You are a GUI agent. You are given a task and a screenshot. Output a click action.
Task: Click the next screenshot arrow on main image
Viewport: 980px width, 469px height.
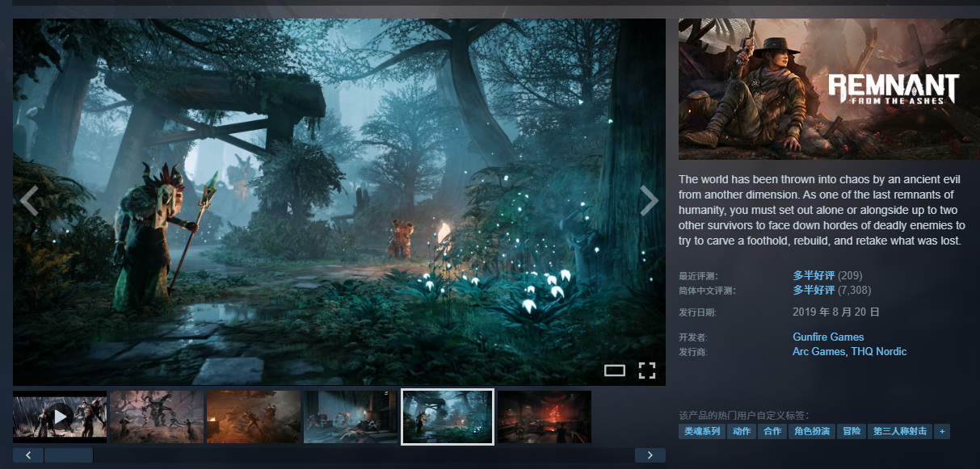(649, 201)
